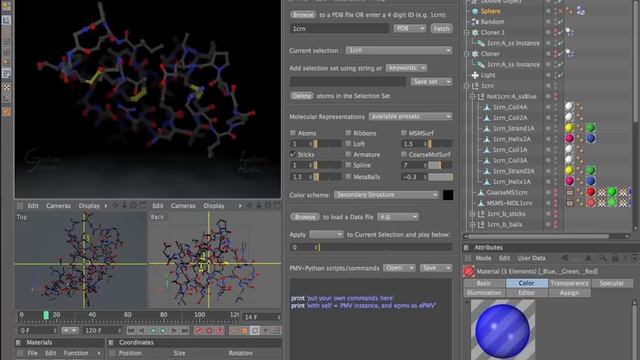Switch to the Color tab in Attributes

pos(527,283)
